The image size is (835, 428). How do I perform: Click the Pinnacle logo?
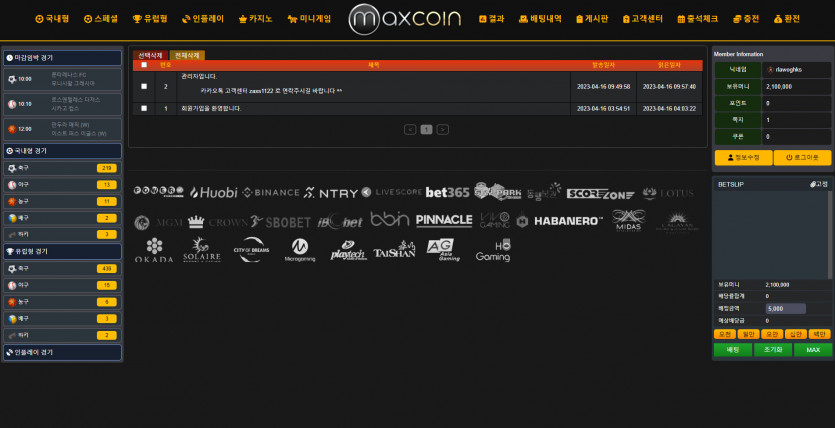pyautogui.click(x=443, y=220)
